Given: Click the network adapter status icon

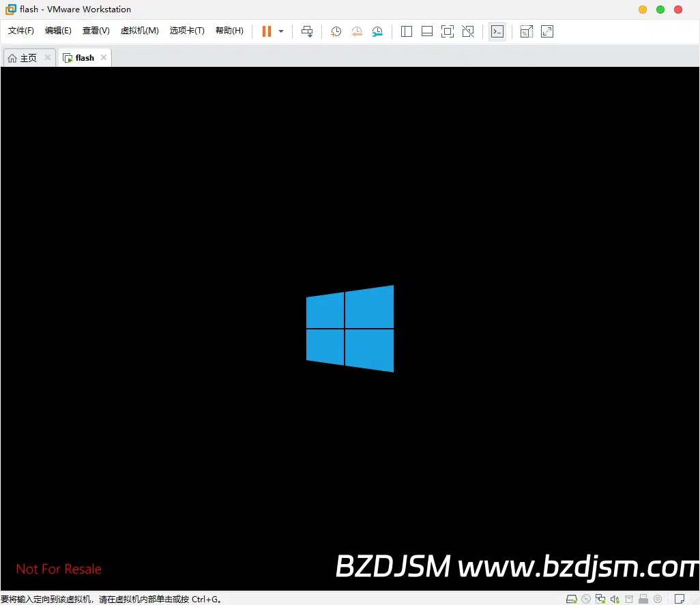Looking at the screenshot, I should pyautogui.click(x=600, y=599).
